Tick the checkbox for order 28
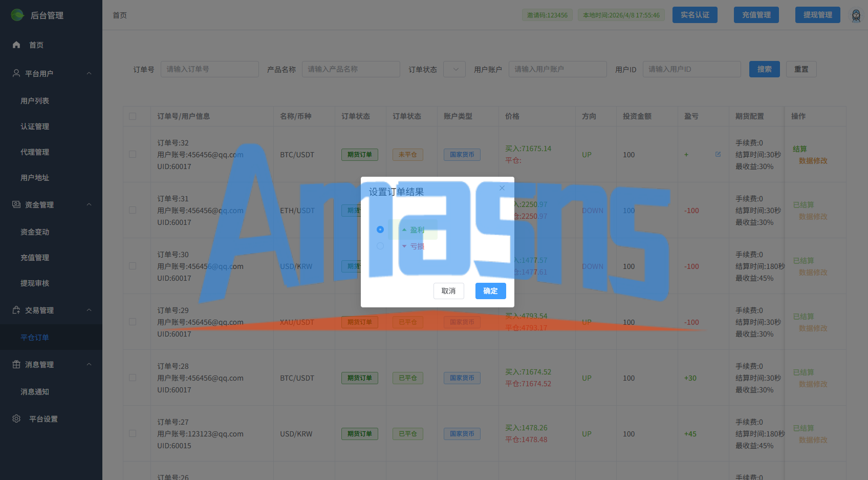 (x=133, y=378)
